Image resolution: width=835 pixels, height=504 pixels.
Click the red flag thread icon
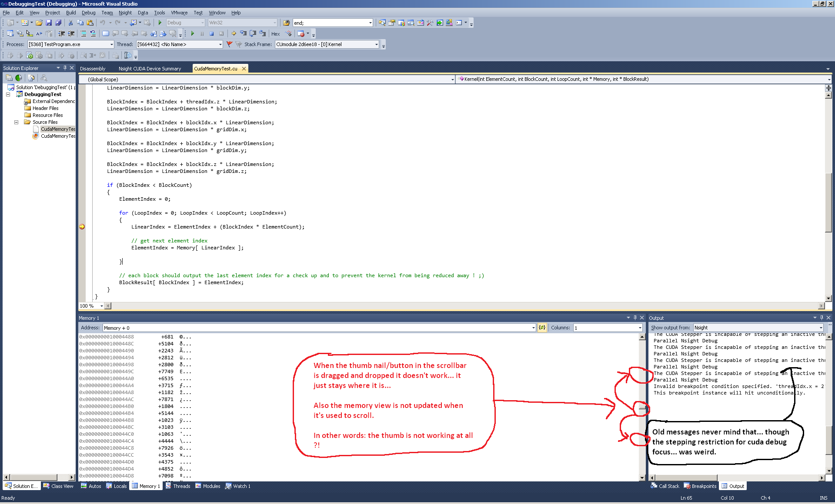pos(230,44)
